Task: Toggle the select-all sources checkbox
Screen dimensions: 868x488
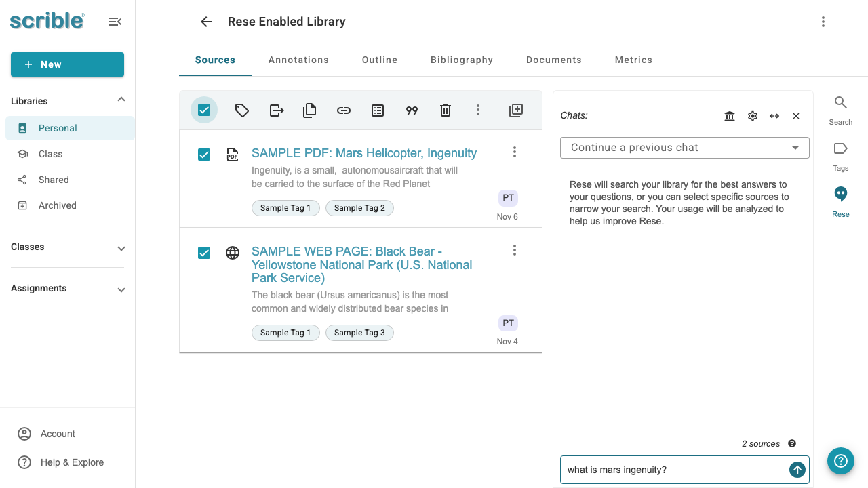Action: tap(203, 109)
